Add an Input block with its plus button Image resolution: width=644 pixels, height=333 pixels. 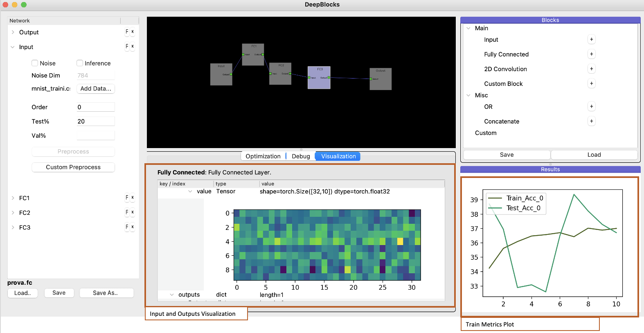tap(591, 39)
